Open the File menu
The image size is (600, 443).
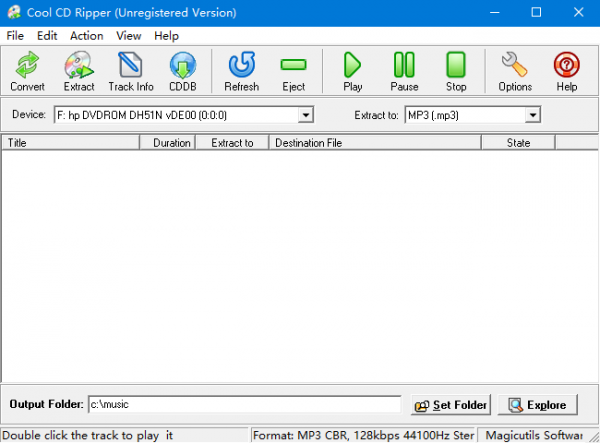click(15, 36)
